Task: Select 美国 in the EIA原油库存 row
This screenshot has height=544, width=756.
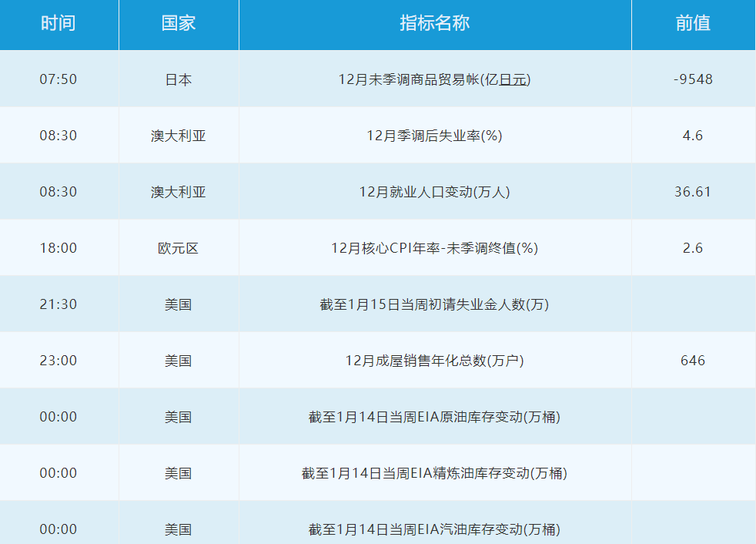Action: tap(179, 417)
